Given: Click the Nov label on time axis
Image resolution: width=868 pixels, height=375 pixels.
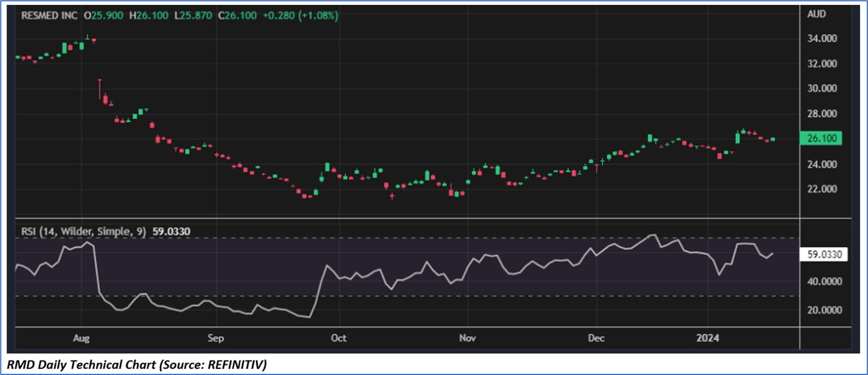Looking at the screenshot, I should coord(468,338).
